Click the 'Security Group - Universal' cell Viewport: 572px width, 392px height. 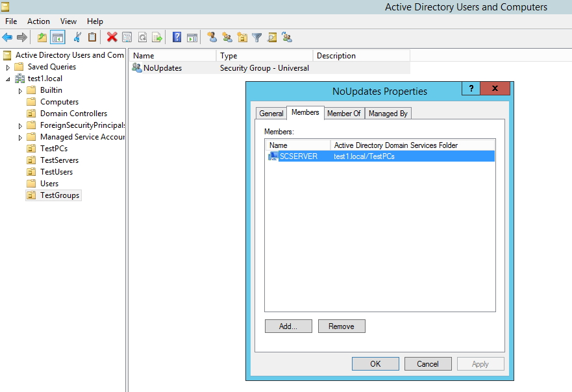(264, 68)
